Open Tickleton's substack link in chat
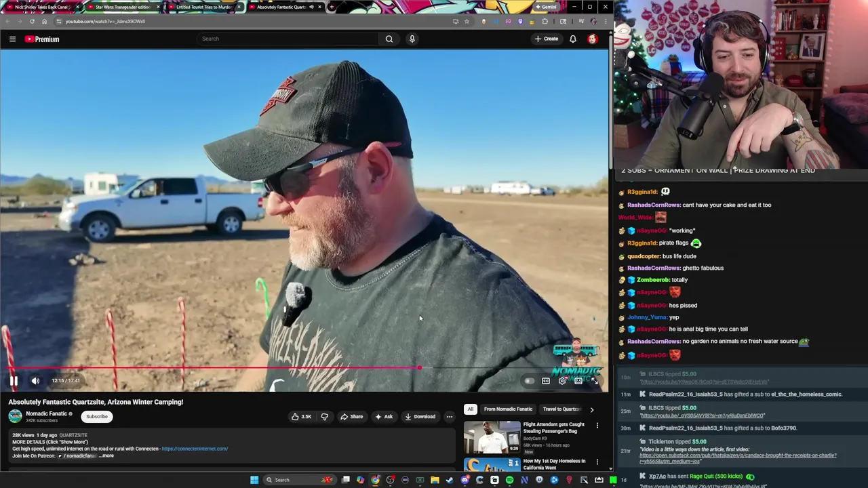 738,458
